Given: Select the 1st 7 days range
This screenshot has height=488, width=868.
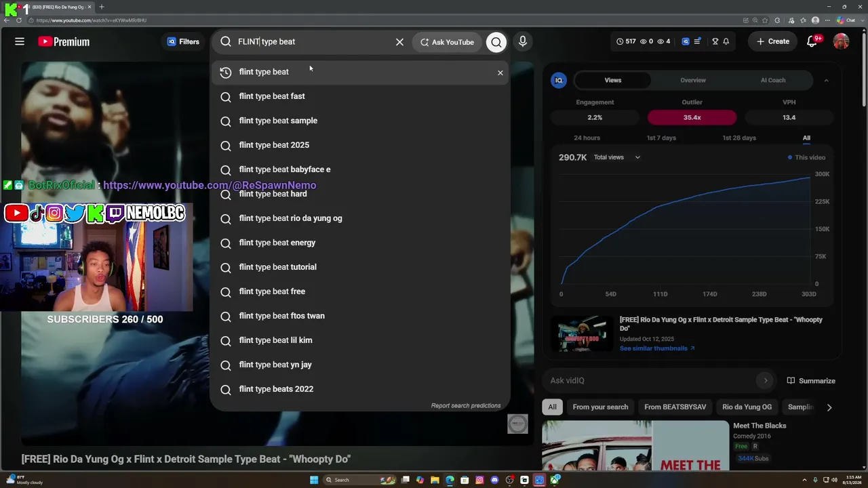Looking at the screenshot, I should [x=661, y=138].
